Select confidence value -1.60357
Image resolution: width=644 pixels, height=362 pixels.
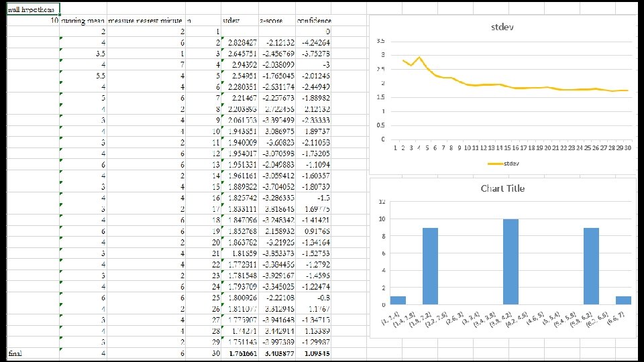click(313, 175)
